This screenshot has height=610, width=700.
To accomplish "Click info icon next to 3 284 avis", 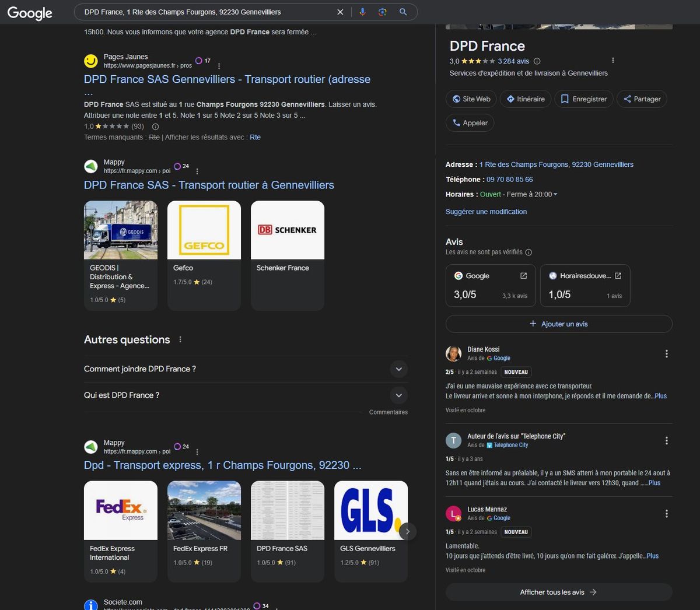I will 537,61.
